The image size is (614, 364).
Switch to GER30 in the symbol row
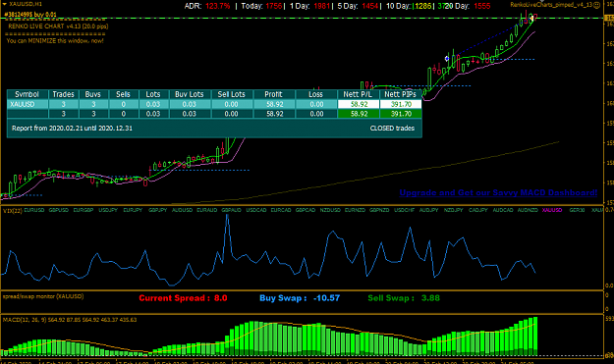[x=577, y=210]
